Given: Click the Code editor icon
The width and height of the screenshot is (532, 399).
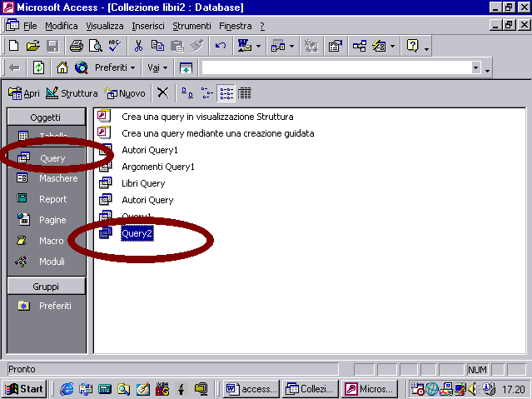Looking at the screenshot, I should (x=311, y=46).
